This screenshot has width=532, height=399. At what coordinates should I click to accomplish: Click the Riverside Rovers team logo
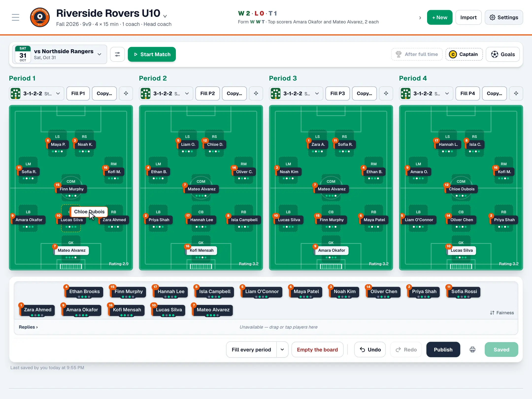point(40,17)
